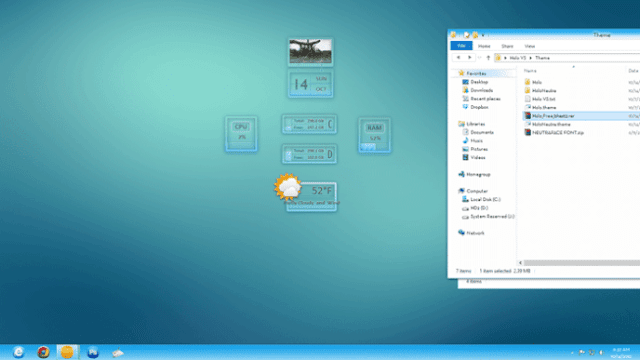This screenshot has height=360, width=640.
Task: Open Dropbox in Favorites sidebar
Action: 479,107
